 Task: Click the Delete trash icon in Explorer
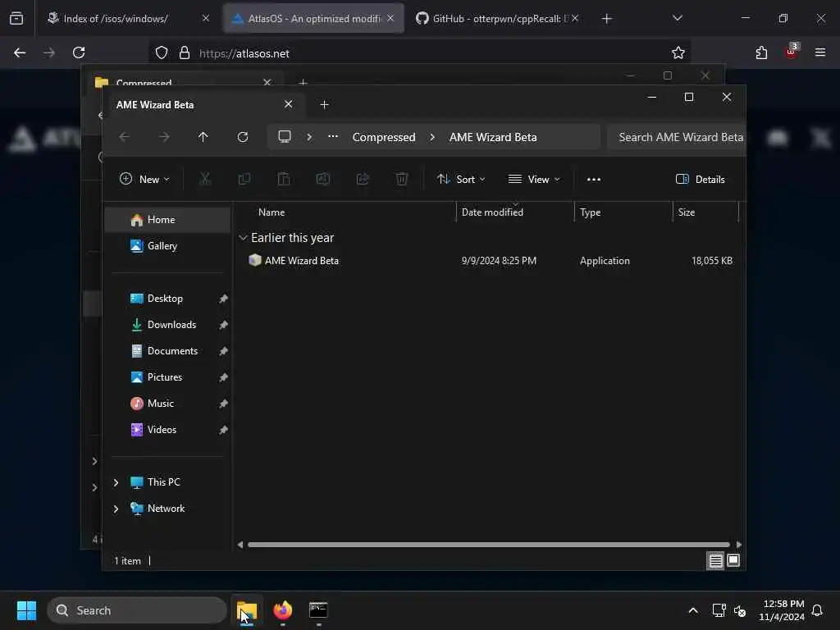402,179
